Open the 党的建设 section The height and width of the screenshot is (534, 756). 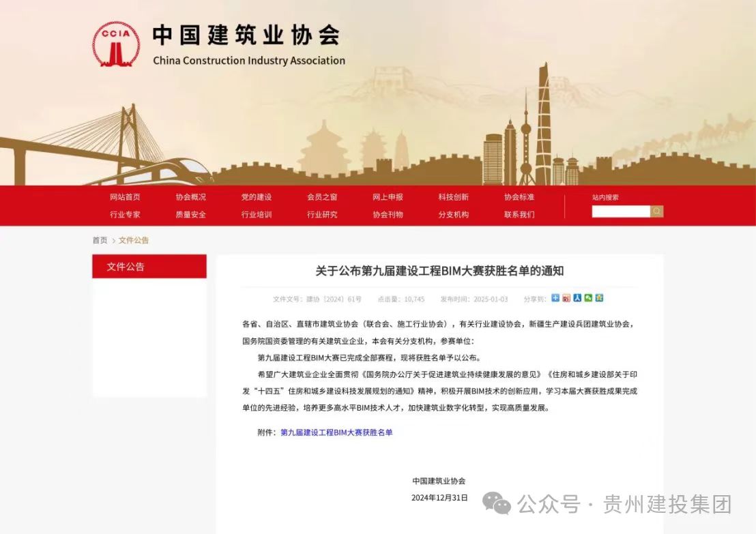[x=256, y=197]
